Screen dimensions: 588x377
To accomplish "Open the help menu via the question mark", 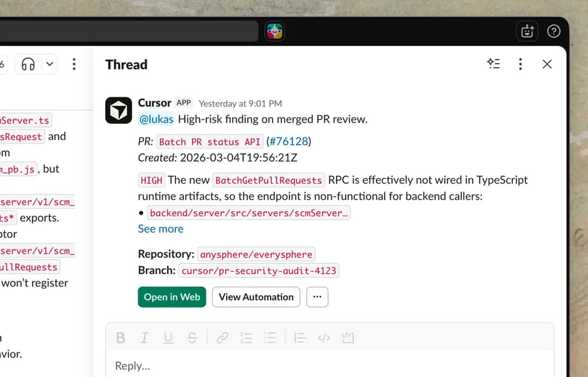I will pyautogui.click(x=554, y=31).
